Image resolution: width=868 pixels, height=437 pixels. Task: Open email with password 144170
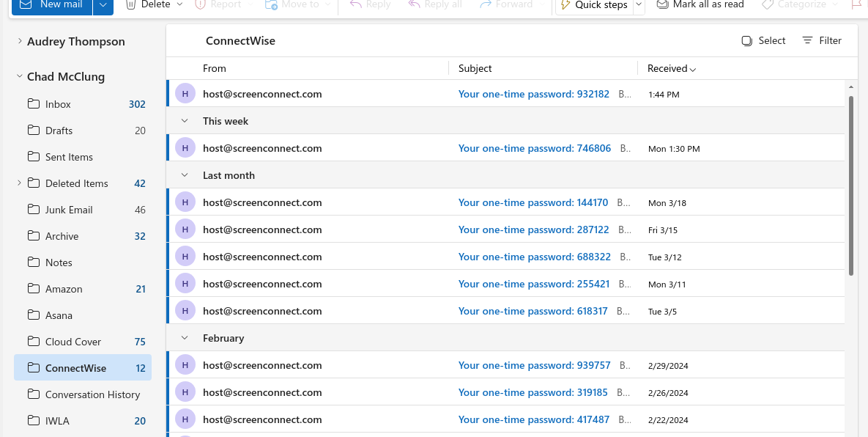tap(505, 202)
